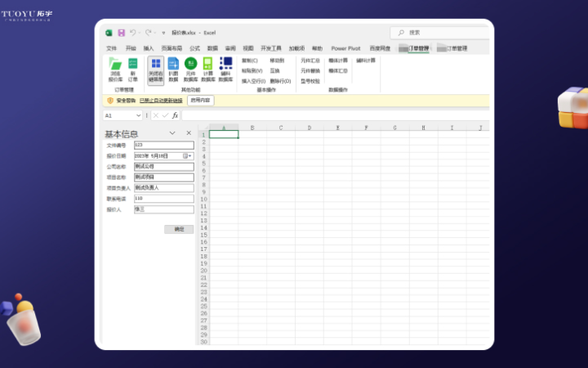The width and height of the screenshot is (588, 368).
Task: Switch to the 页面布局 ribbon tab
Action: click(x=171, y=48)
